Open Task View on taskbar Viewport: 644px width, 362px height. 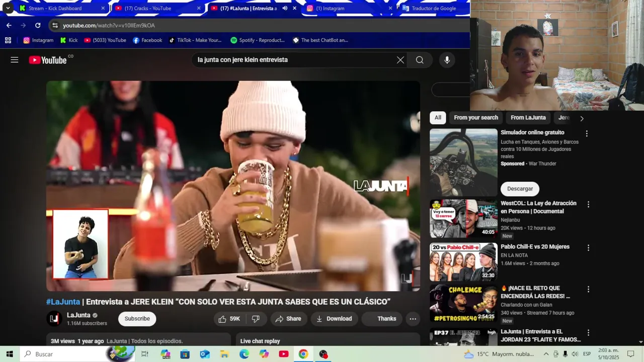144,354
